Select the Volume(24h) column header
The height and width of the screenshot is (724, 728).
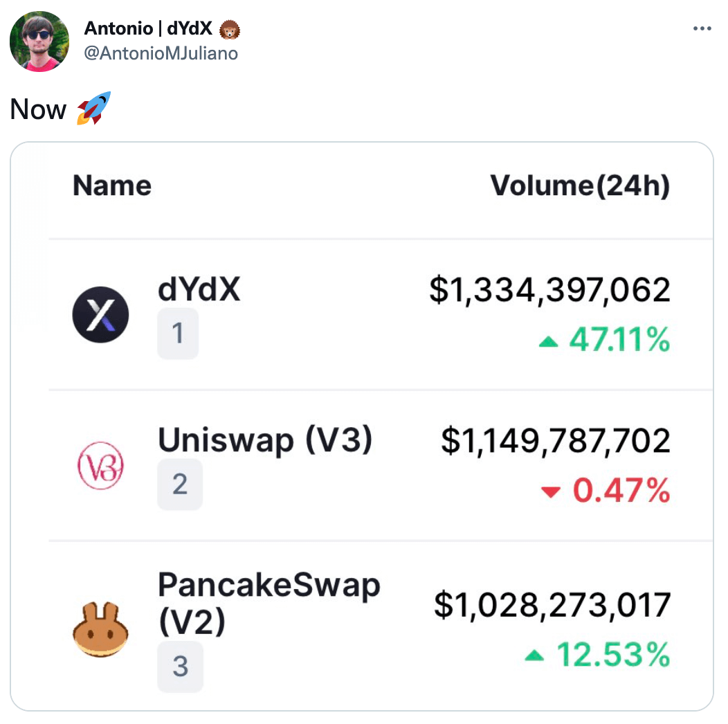point(580,185)
